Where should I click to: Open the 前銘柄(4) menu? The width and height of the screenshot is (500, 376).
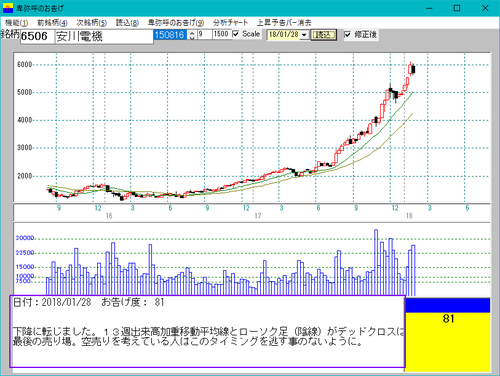point(52,23)
